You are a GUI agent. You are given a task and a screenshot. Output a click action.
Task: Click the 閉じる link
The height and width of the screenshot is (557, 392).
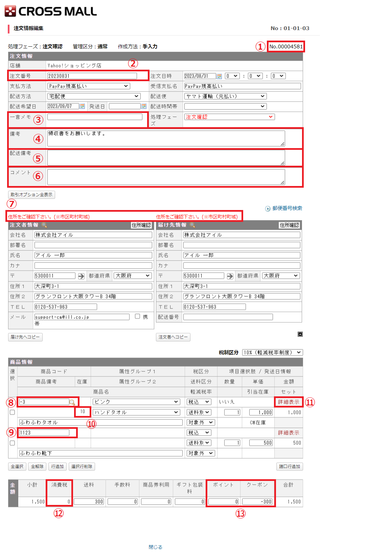tap(156, 547)
